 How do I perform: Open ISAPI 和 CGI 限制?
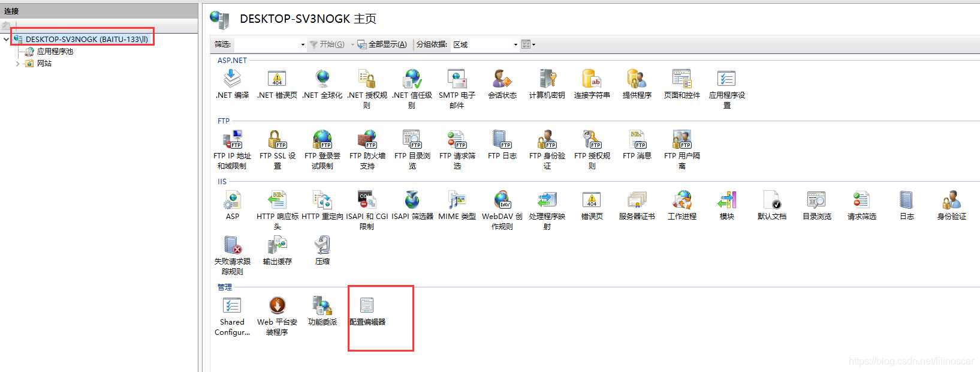coord(367,210)
